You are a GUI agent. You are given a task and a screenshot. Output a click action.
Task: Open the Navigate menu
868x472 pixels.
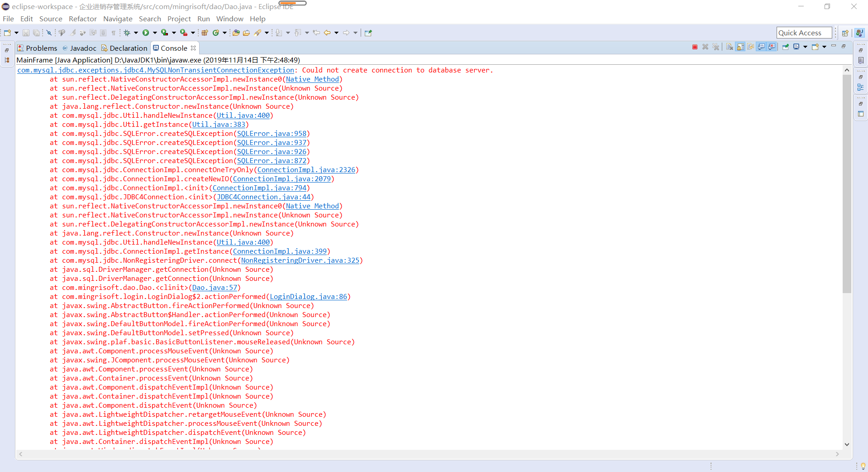[118, 19]
